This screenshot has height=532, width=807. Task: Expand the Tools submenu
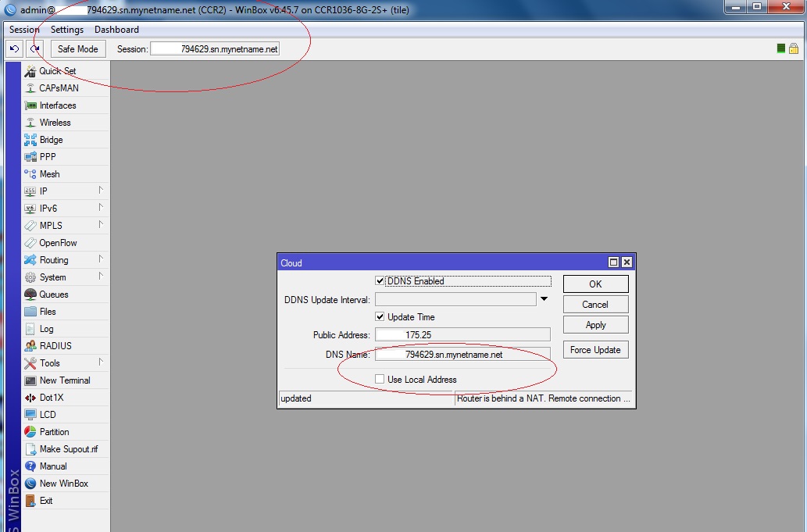(101, 362)
